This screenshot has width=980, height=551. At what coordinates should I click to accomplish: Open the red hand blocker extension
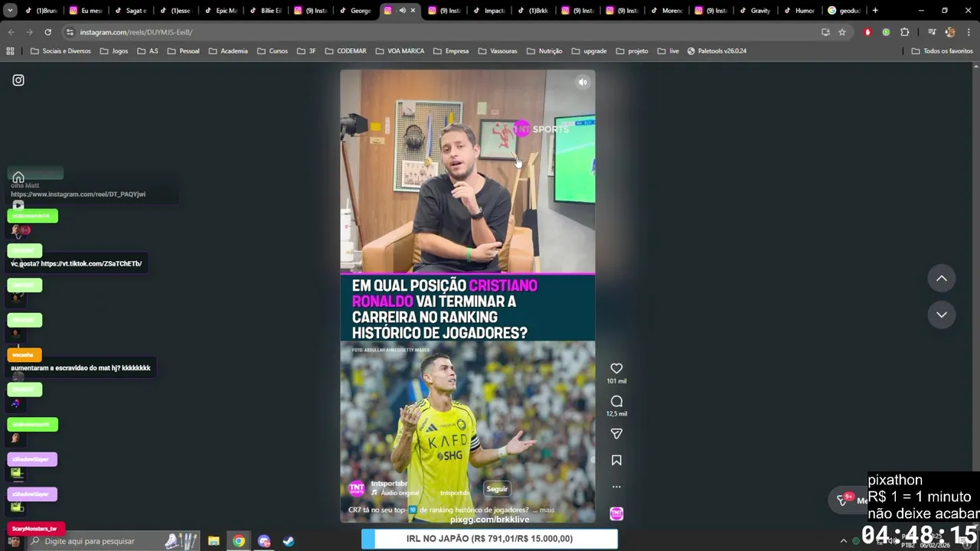coord(867,32)
